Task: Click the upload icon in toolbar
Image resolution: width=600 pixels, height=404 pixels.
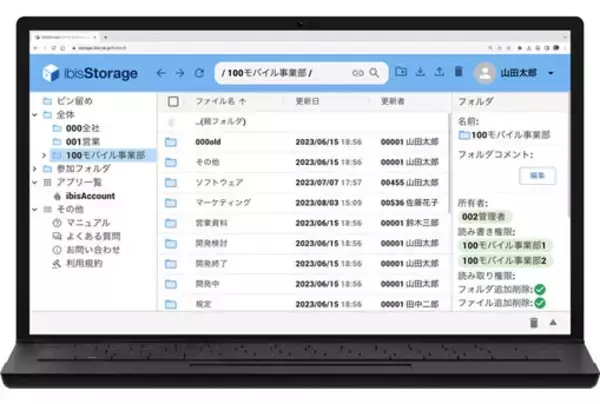Action: [439, 72]
